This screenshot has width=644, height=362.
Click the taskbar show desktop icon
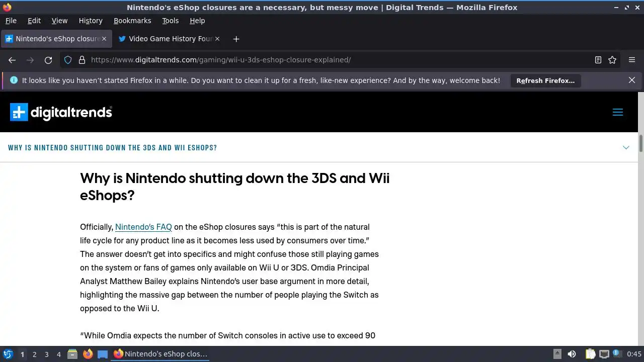click(103, 354)
